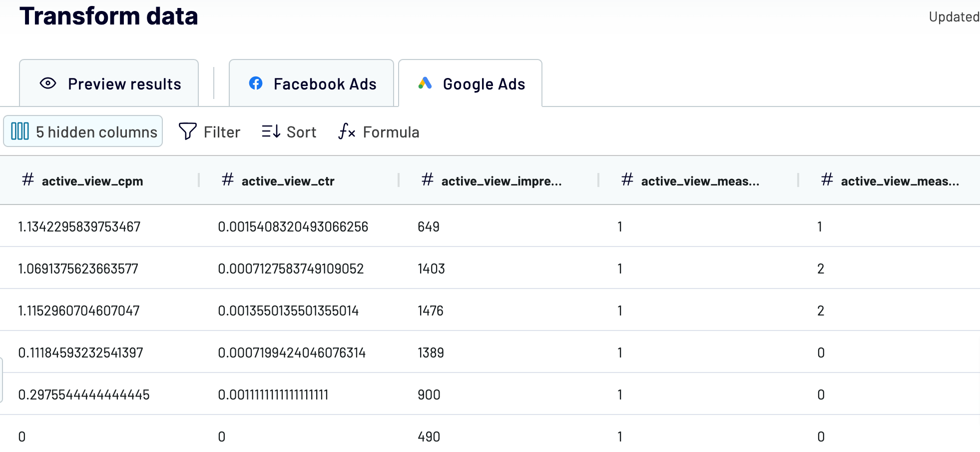
Task: Select the cell containing 1403
Action: coord(431,268)
